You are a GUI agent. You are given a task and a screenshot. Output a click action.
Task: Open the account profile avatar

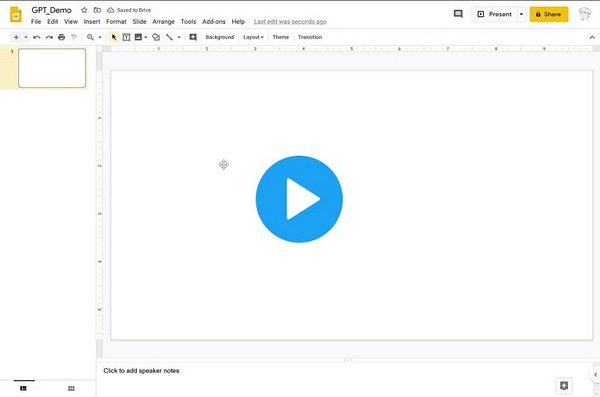(x=584, y=14)
